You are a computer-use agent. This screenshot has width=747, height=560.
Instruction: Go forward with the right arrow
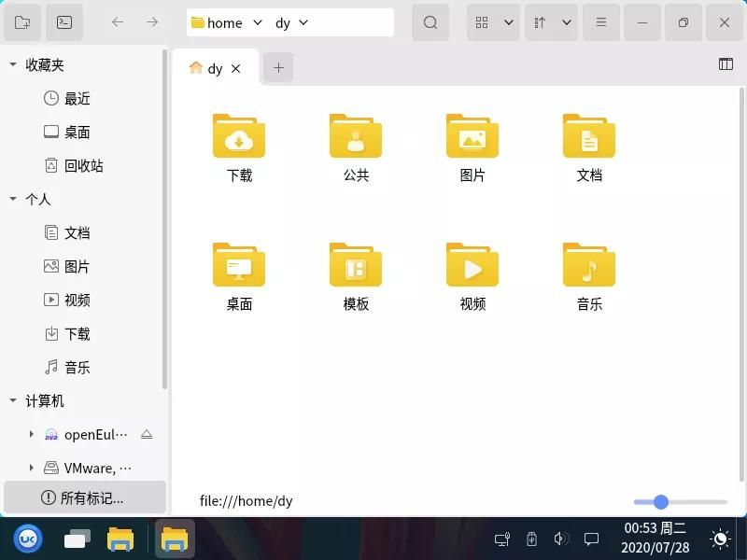152,21
